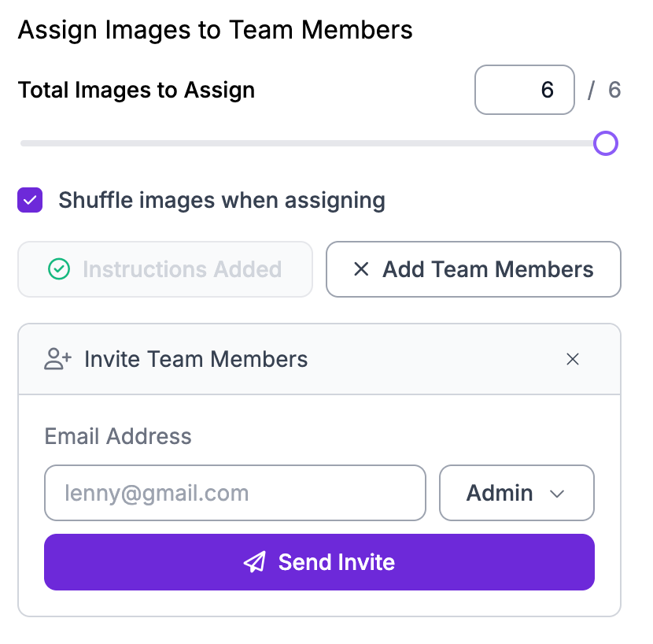Click the Shuffle images when assigning label
653x644 pixels.
point(222,200)
